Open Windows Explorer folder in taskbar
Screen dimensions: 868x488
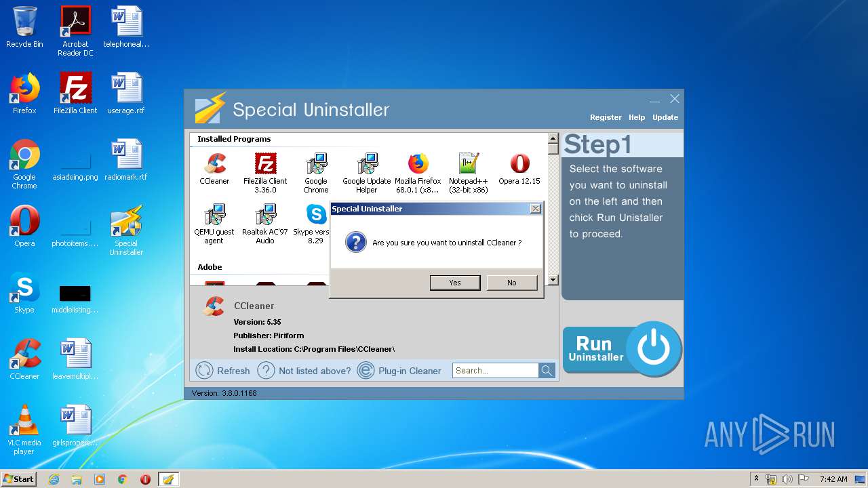pyautogui.click(x=77, y=479)
